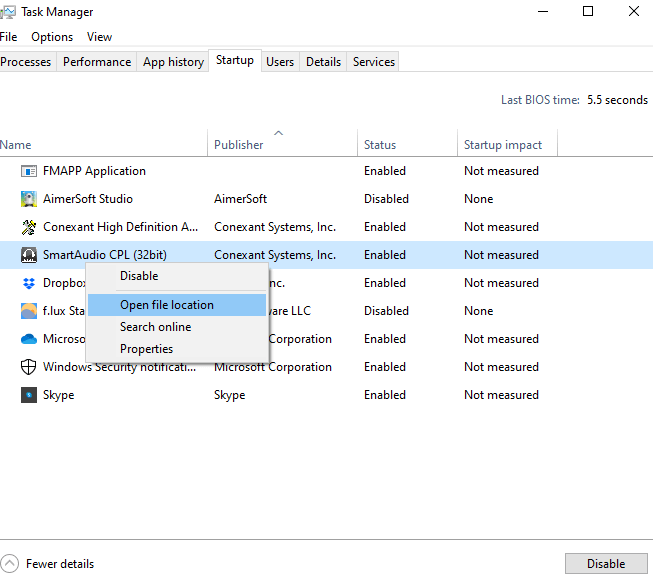Switch to the Performance tab
Image resolution: width=653 pixels, height=584 pixels.
(x=97, y=62)
